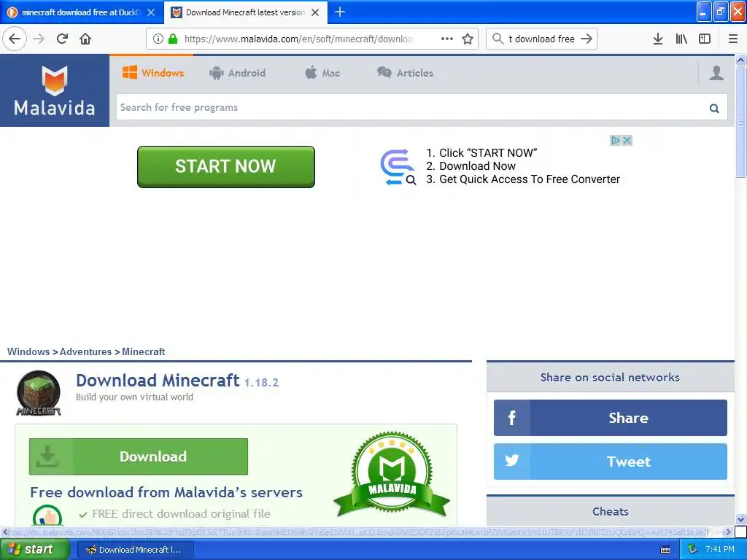Image resolution: width=747 pixels, height=560 pixels.
Task: Submit search with the arrow in search box
Action: pyautogui.click(x=587, y=39)
